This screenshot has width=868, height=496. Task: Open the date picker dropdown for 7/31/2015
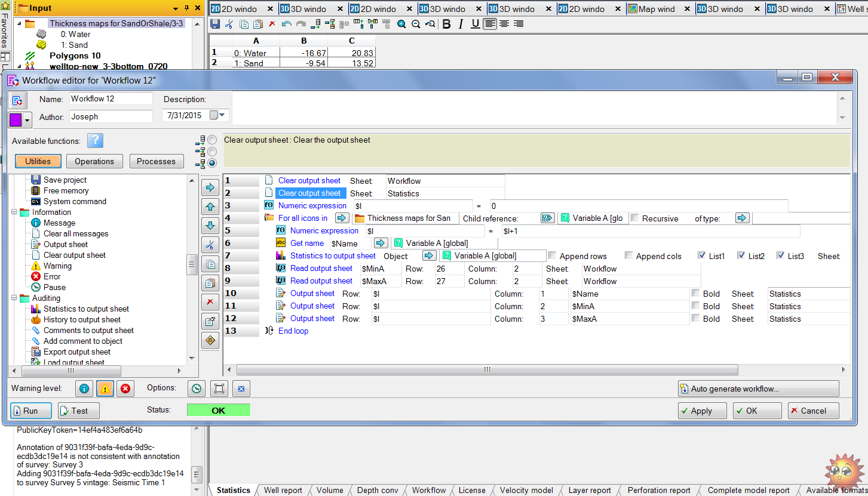click(223, 115)
